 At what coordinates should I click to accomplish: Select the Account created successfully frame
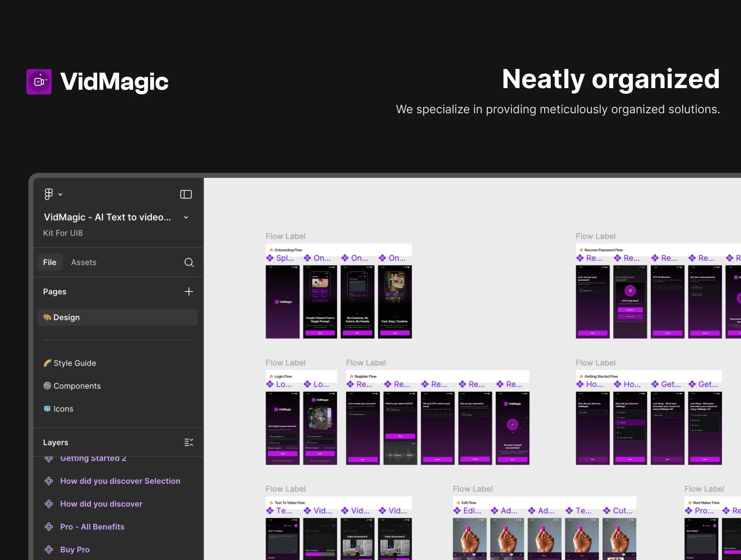pos(513,428)
